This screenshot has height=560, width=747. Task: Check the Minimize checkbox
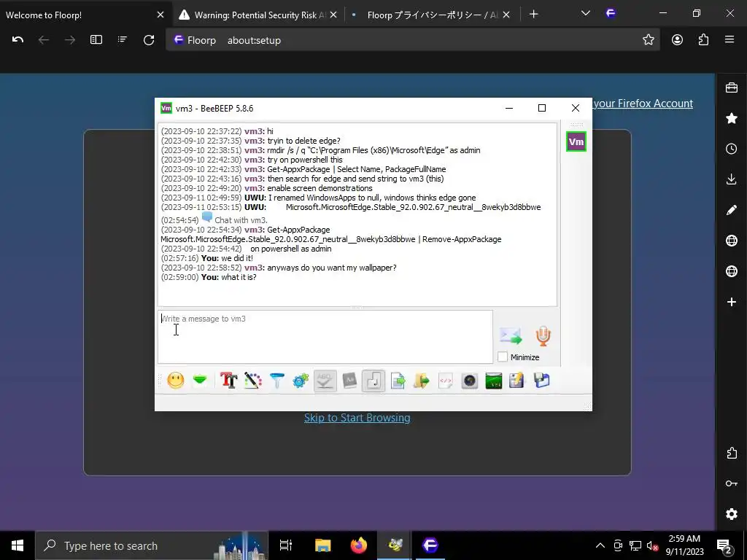coord(503,357)
